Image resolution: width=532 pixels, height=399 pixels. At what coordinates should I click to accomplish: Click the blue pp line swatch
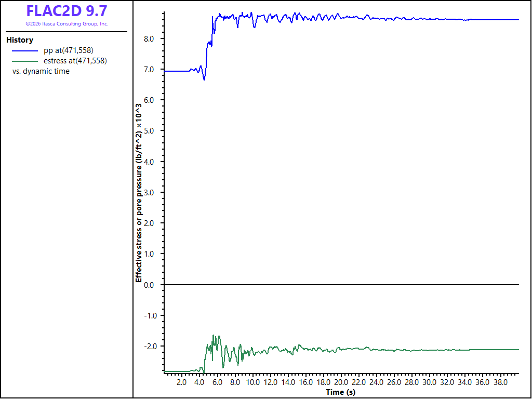click(25, 51)
